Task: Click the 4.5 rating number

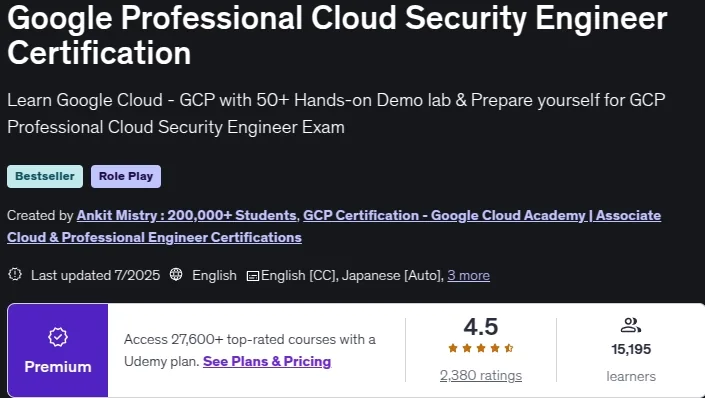Action: [x=481, y=326]
